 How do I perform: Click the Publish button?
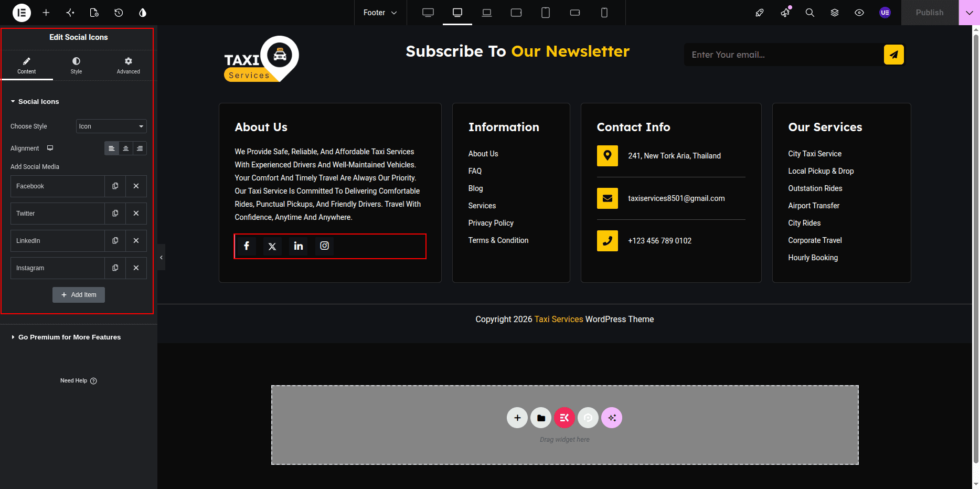pos(930,13)
